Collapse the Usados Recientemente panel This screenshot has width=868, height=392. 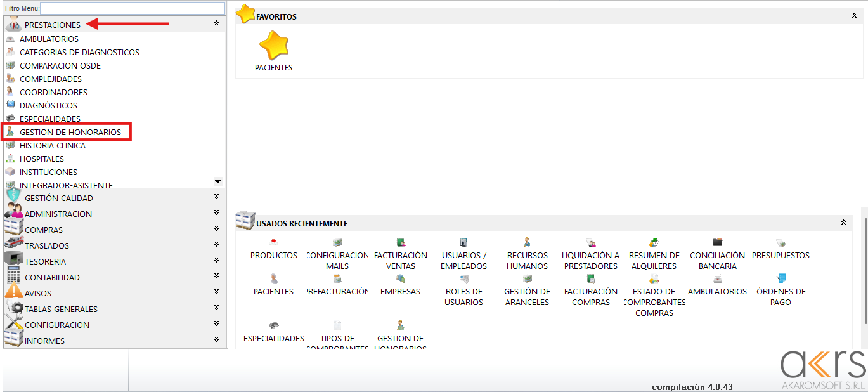pos(843,223)
